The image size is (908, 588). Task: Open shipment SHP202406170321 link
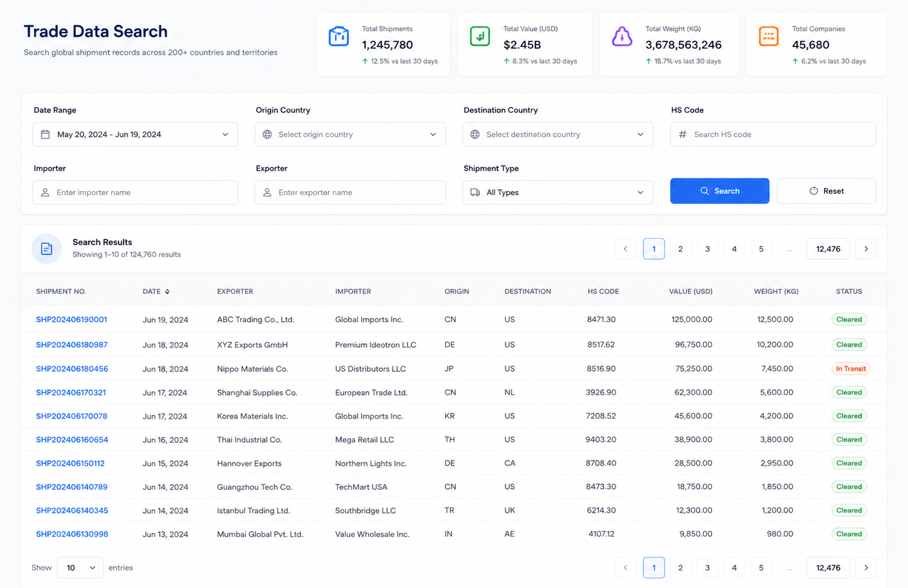click(71, 392)
